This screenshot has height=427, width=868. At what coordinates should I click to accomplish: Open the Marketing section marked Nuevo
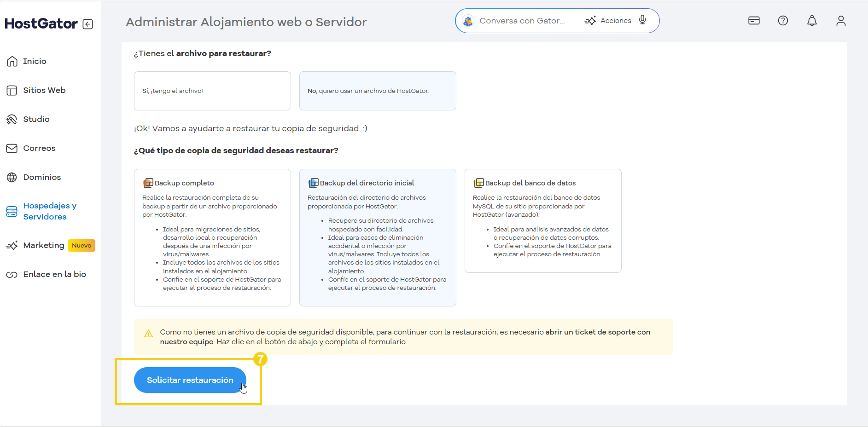(x=44, y=245)
